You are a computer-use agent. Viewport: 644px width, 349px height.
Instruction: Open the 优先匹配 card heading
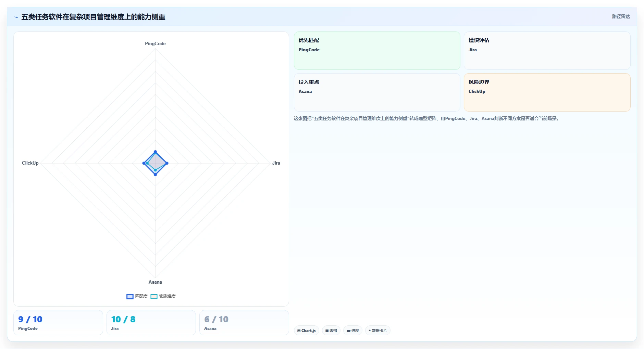pyautogui.click(x=309, y=40)
